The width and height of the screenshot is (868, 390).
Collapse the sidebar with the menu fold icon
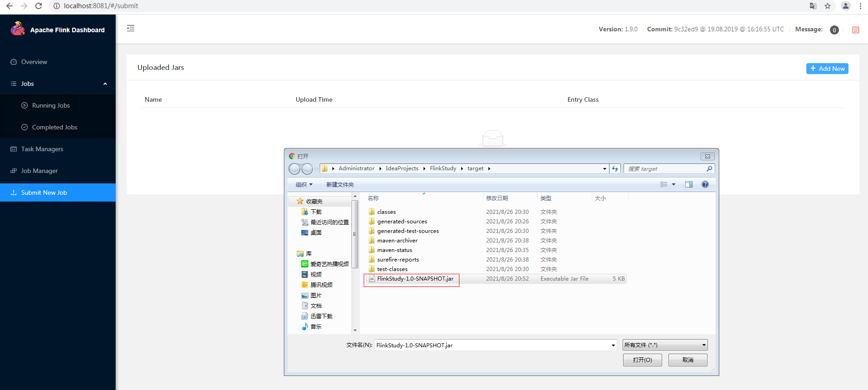tap(131, 28)
